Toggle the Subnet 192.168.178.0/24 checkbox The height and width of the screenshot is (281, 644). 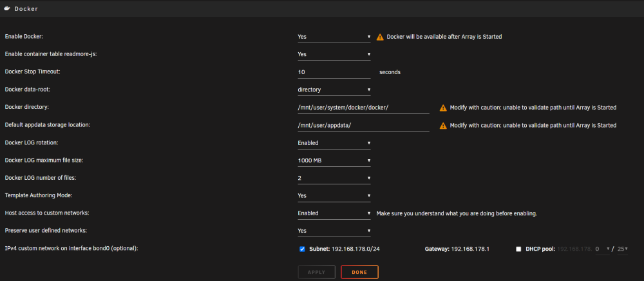(302, 249)
